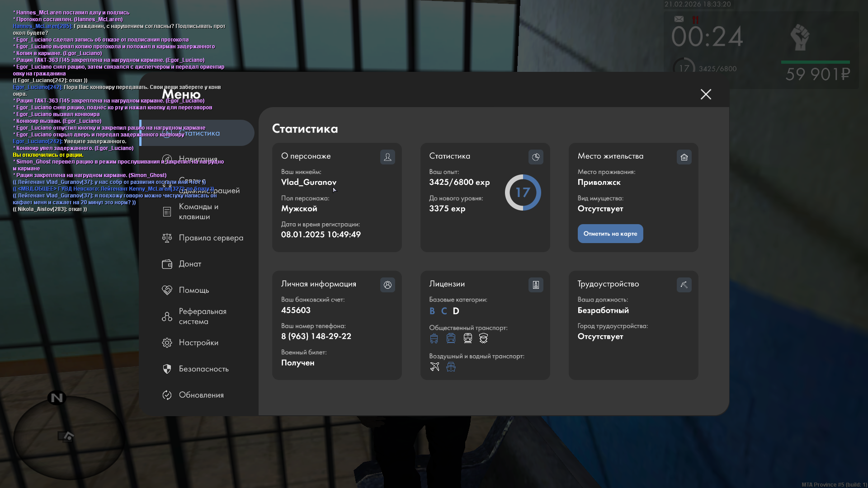Click the ship license icon
Screen dimensions: 868x488
tap(451, 366)
